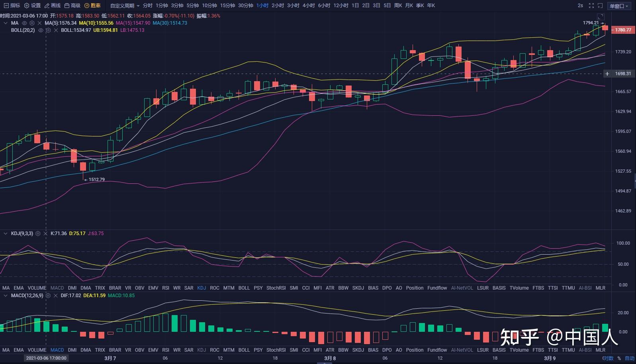The height and width of the screenshot is (364, 636).
Task: Enter fullscreen chart mode
Action: tap(591, 6)
